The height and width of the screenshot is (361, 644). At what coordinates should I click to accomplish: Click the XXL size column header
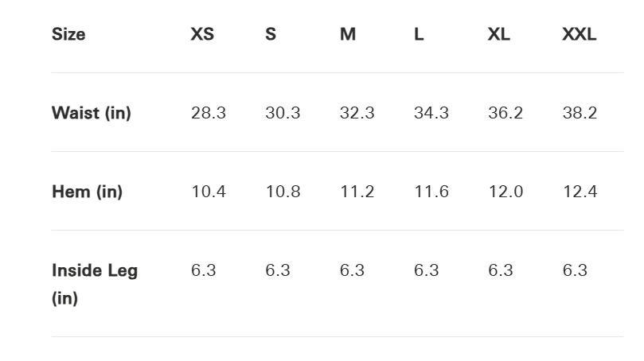pyautogui.click(x=579, y=34)
